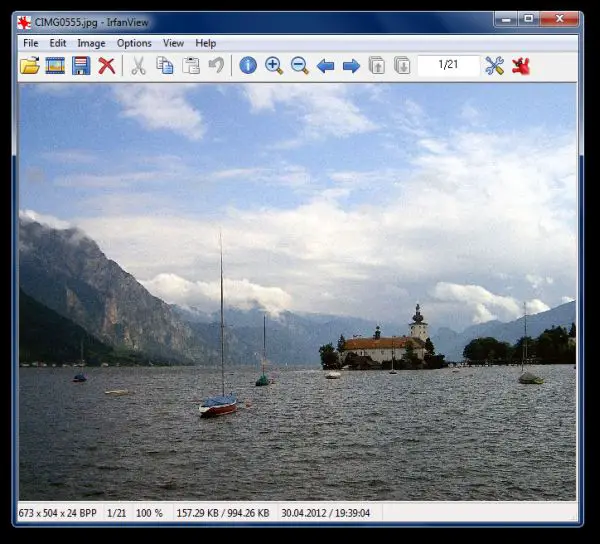Click the Paste clipboard icon
The width and height of the screenshot is (600, 544).
pos(191,65)
